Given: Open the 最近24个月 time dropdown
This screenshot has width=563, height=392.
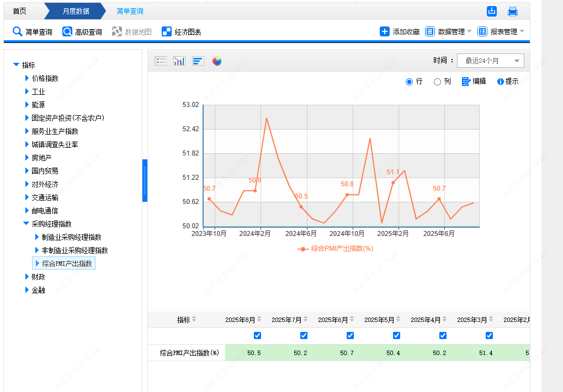Looking at the screenshot, I should pyautogui.click(x=491, y=61).
